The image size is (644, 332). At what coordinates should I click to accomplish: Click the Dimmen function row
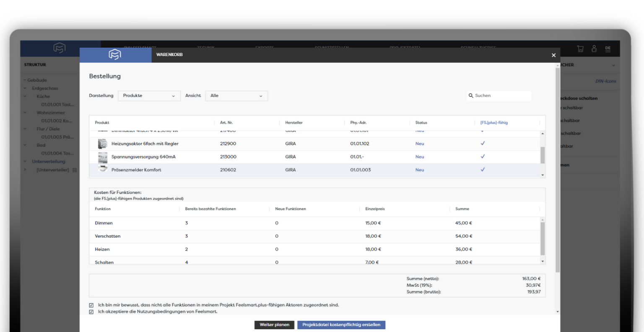pos(314,223)
